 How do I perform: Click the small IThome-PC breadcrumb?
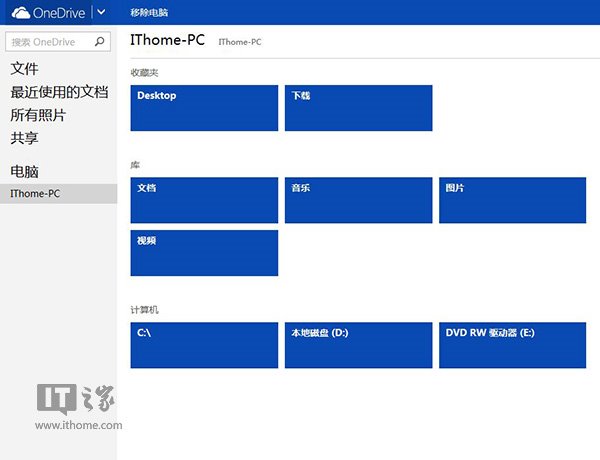(240, 42)
